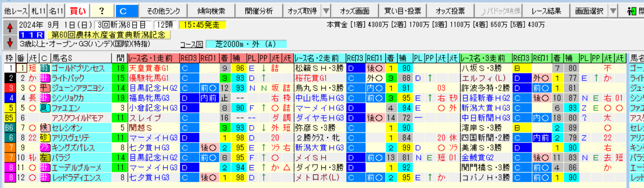Click the blue frame 4 cell of シンリョクカ

(x=9, y=98)
